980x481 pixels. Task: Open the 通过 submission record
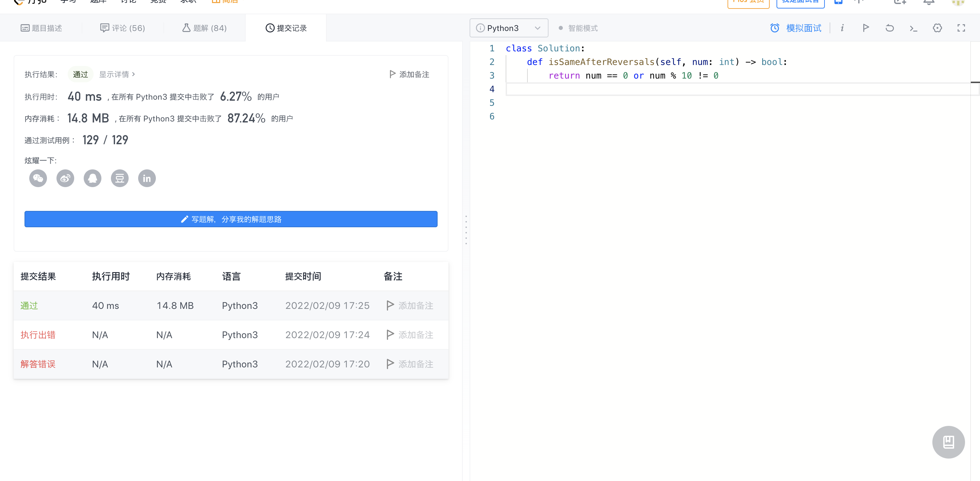click(x=29, y=305)
